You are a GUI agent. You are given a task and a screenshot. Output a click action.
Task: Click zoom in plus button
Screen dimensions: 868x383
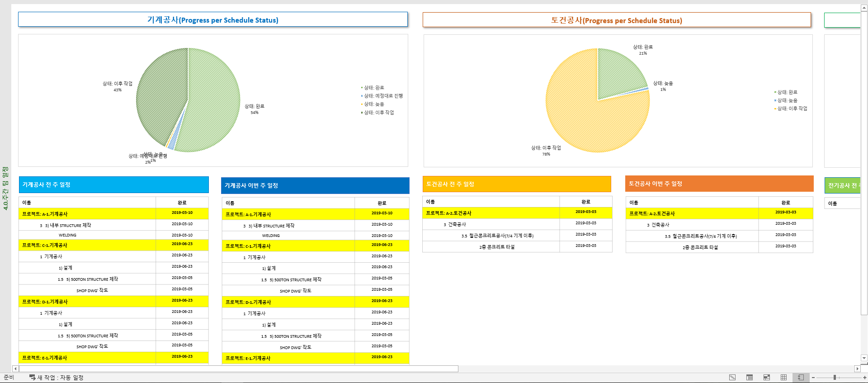pyautogui.click(x=865, y=377)
